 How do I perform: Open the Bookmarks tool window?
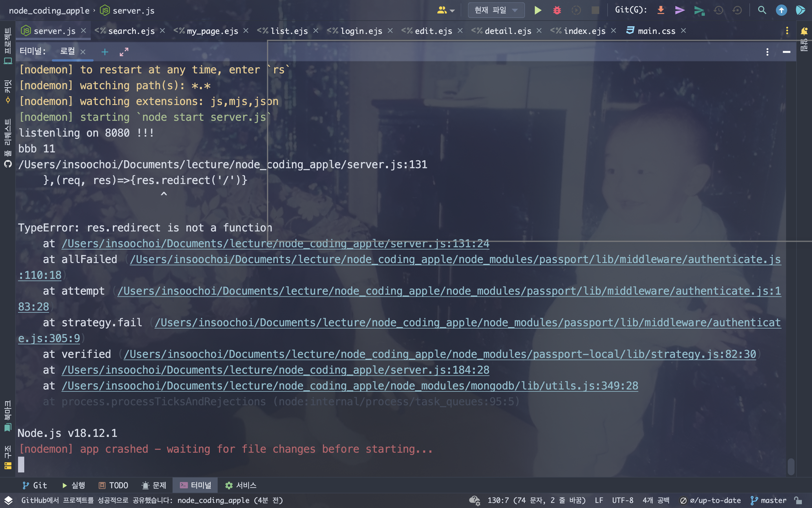pyautogui.click(x=8, y=416)
